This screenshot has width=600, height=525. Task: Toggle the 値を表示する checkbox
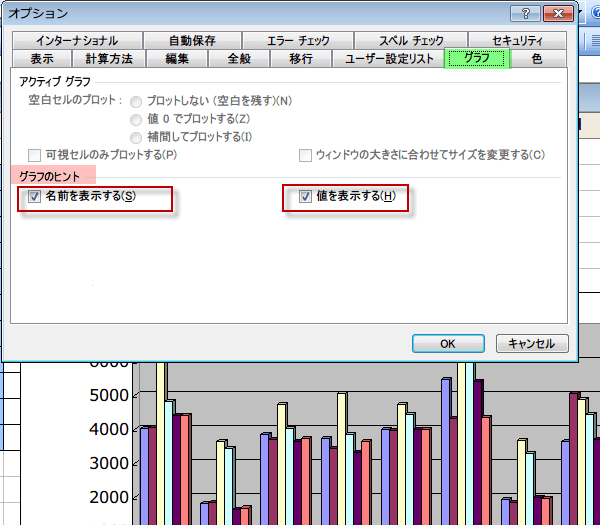[306, 196]
